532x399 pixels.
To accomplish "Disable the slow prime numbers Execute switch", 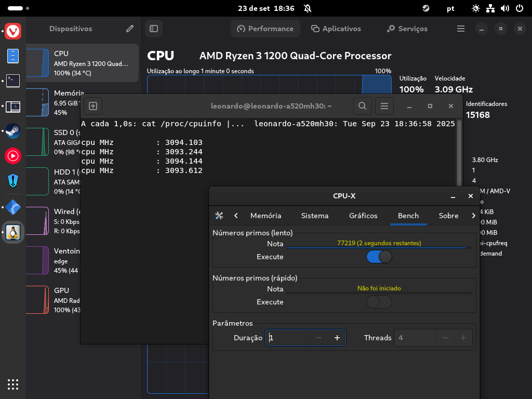I will (x=379, y=257).
